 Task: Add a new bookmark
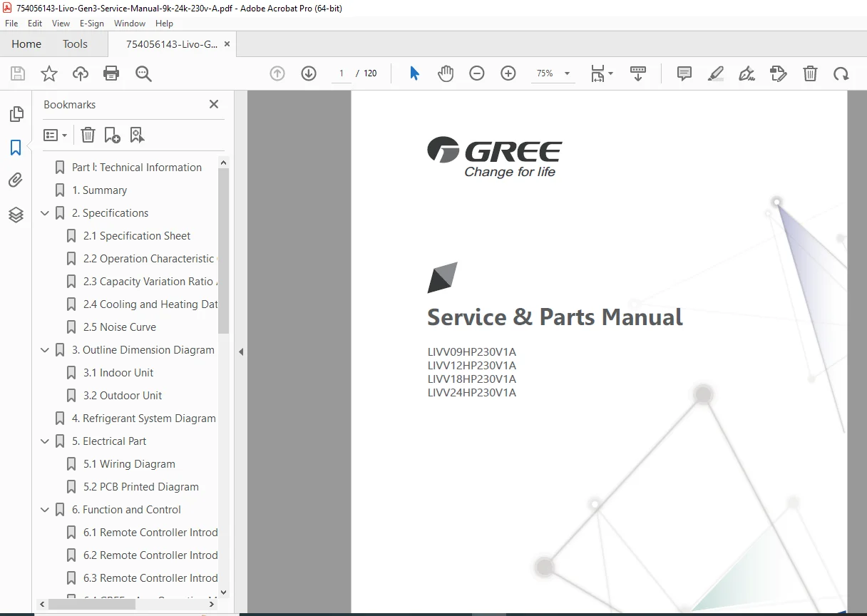pos(112,135)
